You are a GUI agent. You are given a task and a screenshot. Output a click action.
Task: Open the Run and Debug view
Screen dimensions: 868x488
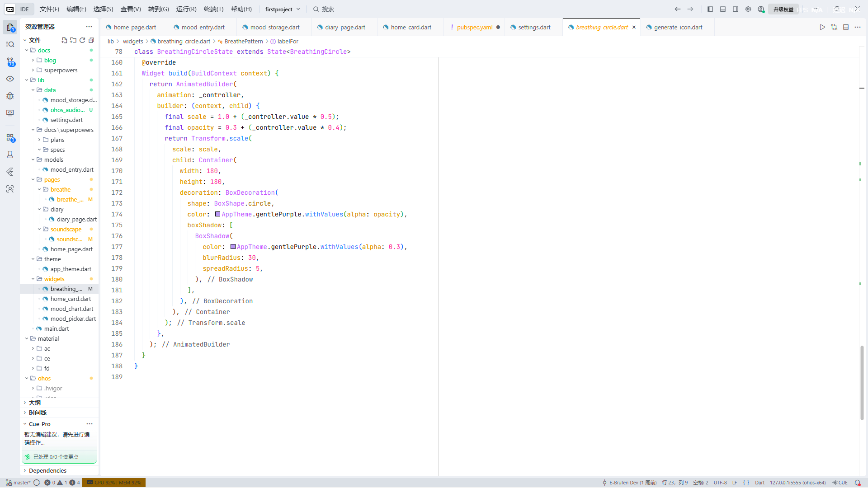coord(10,96)
